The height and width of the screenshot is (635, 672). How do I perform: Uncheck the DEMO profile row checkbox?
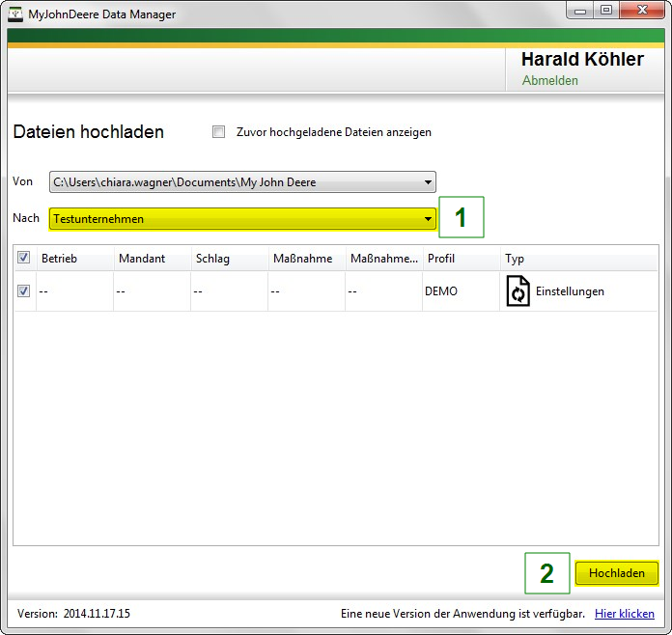pyautogui.click(x=23, y=290)
